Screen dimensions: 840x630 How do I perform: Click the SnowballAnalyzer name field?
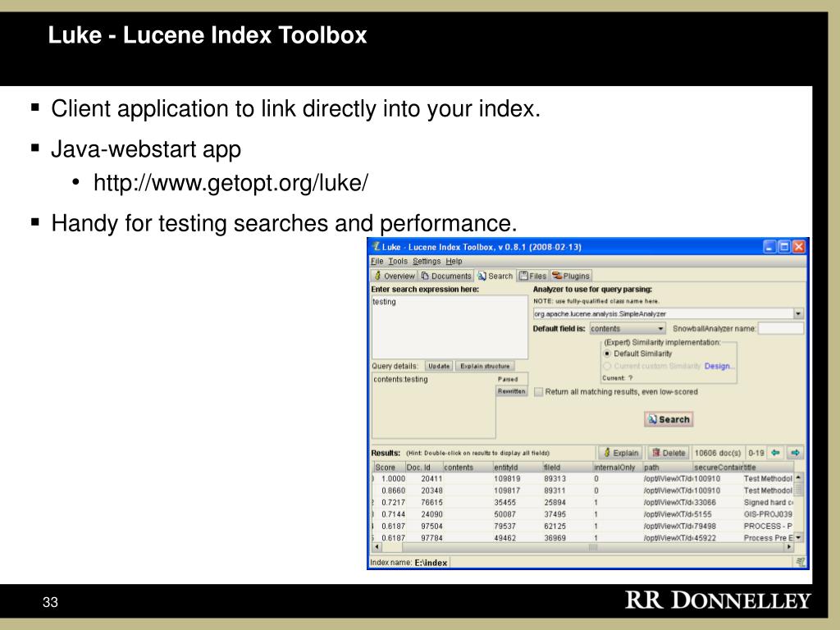[781, 328]
